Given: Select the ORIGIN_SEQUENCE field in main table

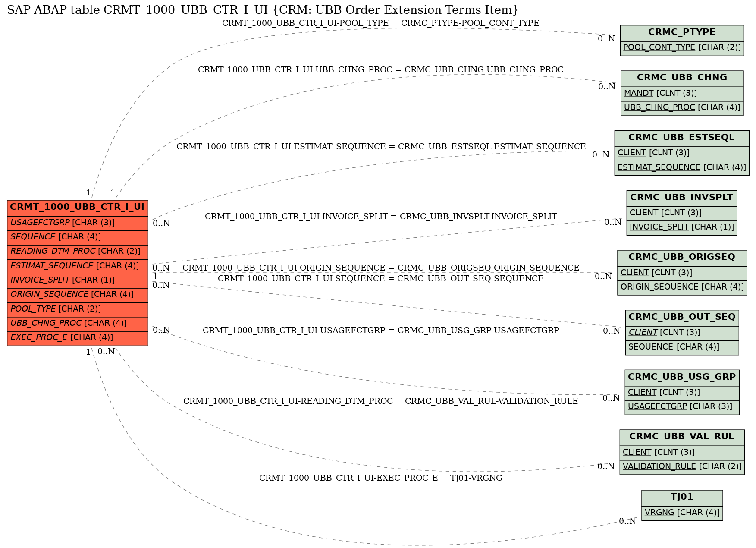Looking at the screenshot, I should [78, 295].
